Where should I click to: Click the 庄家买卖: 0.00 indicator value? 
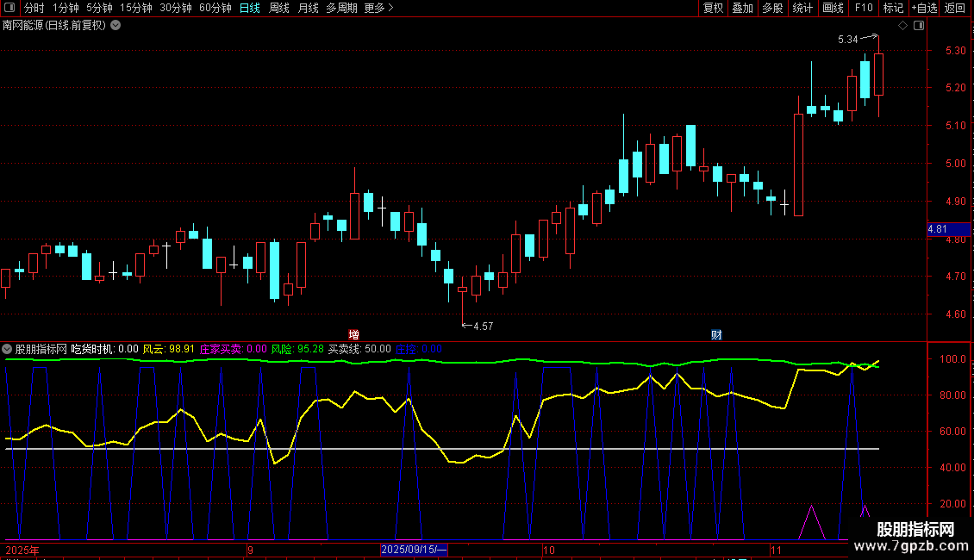(233, 349)
